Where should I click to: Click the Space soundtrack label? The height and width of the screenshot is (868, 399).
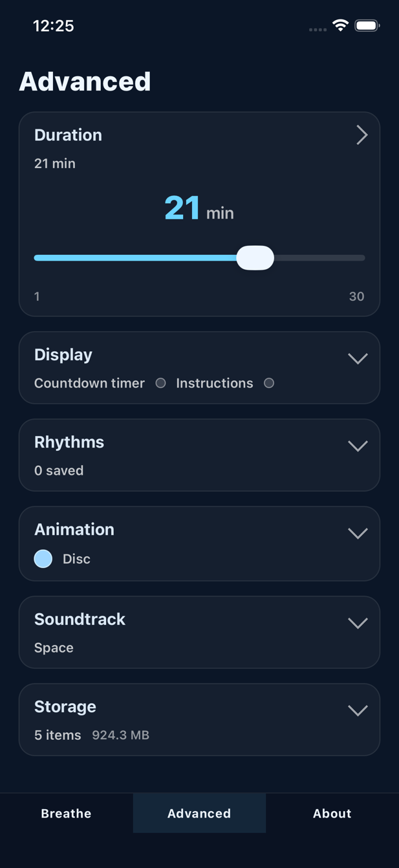pos(54,647)
